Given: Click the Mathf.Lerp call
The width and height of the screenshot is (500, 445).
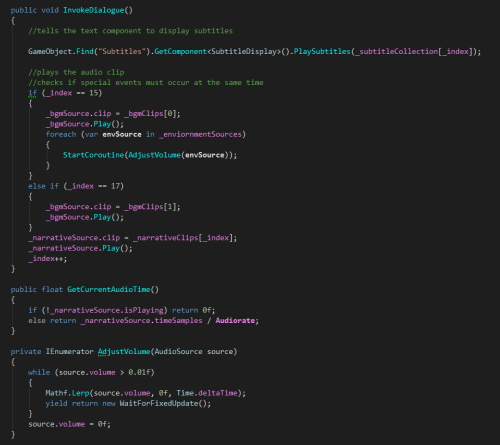Looking at the screenshot, I should [x=67, y=393].
